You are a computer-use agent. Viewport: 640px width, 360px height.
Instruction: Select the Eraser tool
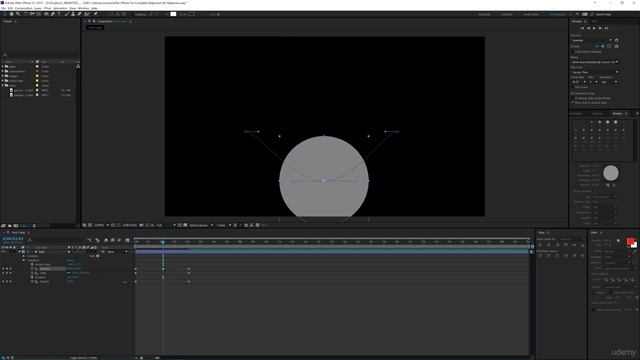pyautogui.click(x=80, y=14)
